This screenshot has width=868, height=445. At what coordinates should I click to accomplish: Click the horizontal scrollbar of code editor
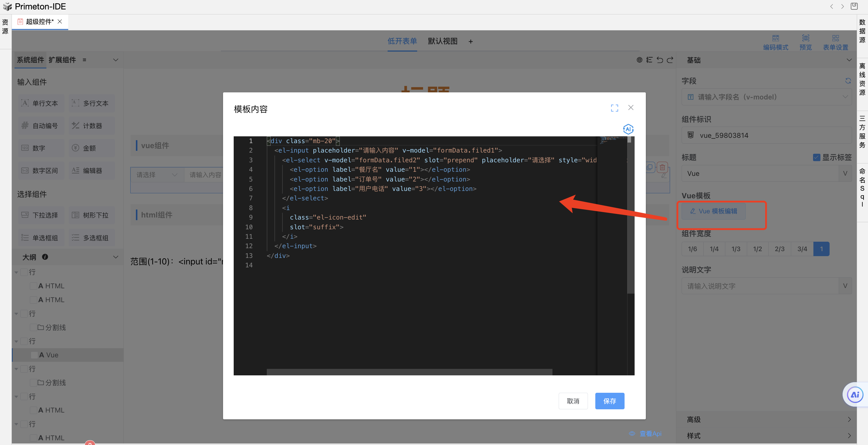point(409,372)
